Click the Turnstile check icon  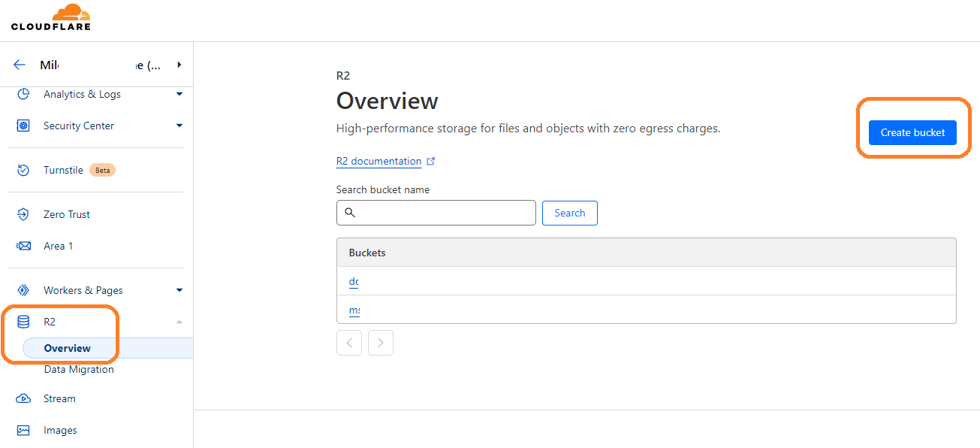point(23,170)
